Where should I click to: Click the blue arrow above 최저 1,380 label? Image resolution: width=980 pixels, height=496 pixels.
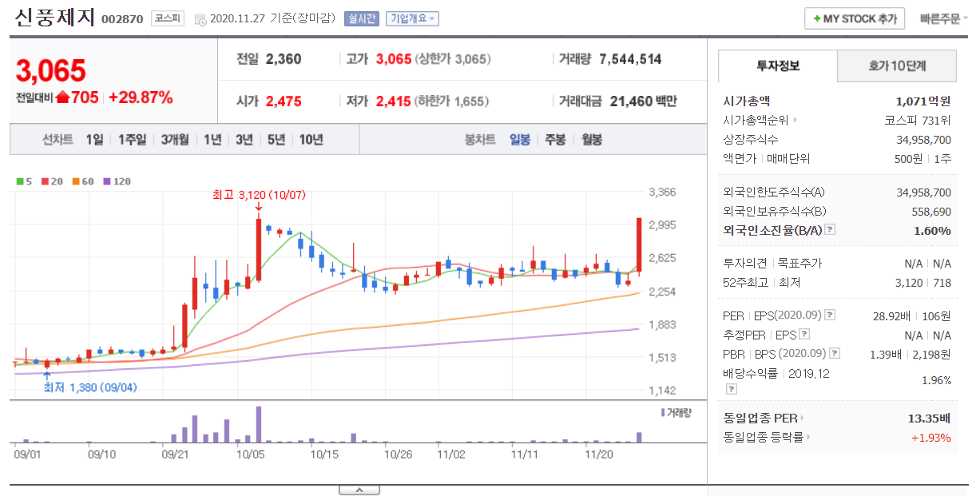(46, 375)
